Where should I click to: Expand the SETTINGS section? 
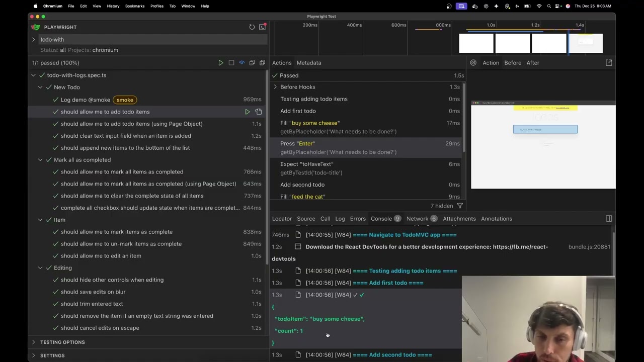(33, 355)
